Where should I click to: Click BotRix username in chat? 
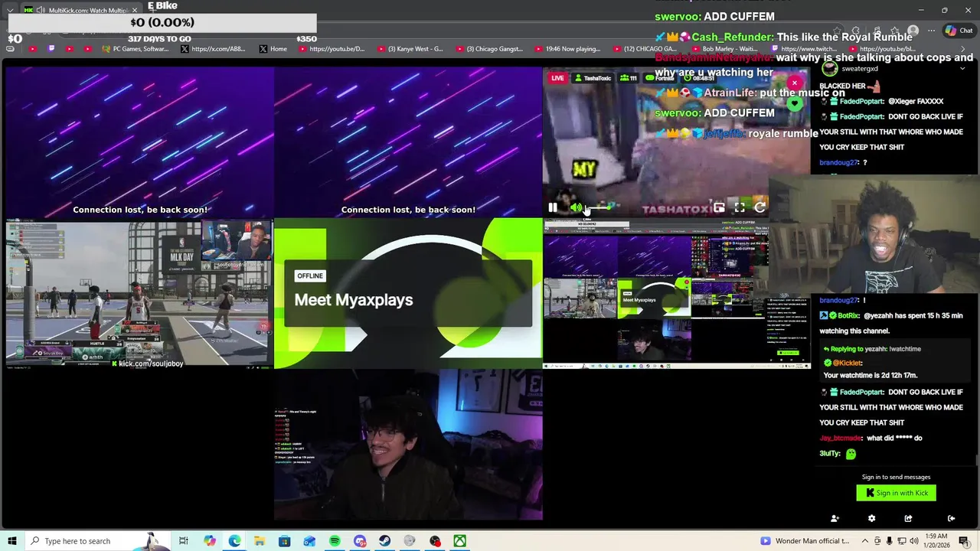pyautogui.click(x=849, y=315)
